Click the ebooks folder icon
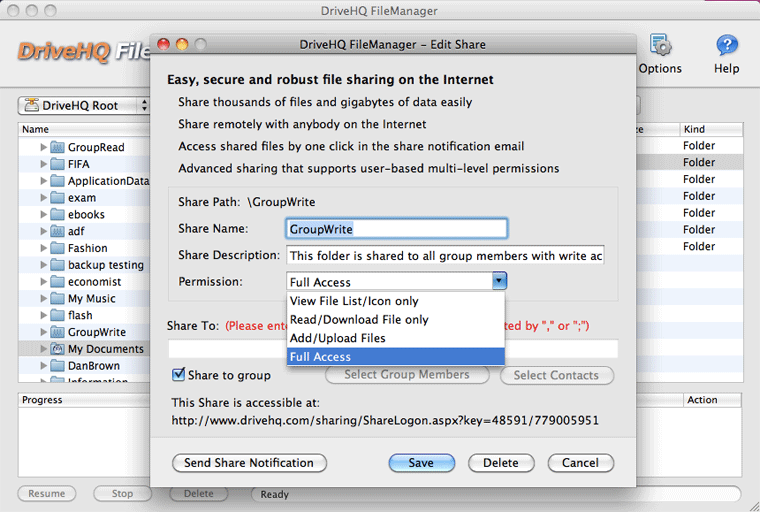The height and width of the screenshot is (512, 760). (57, 214)
